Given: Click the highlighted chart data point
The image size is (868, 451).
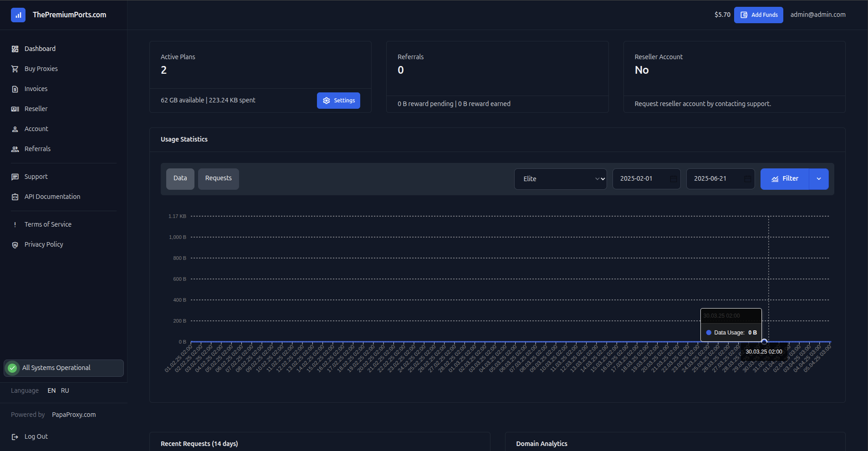Looking at the screenshot, I should pos(764,342).
